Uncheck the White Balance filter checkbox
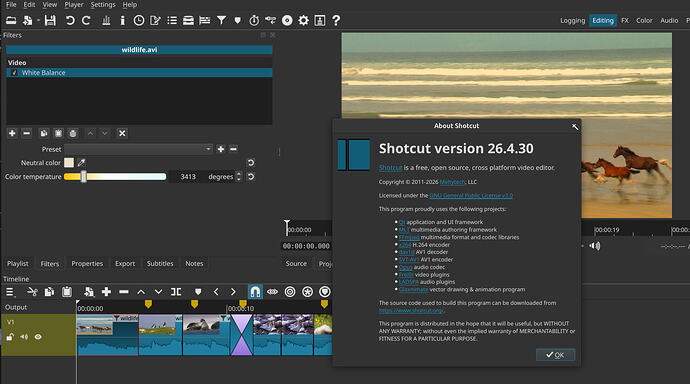690x384 pixels. coord(14,73)
